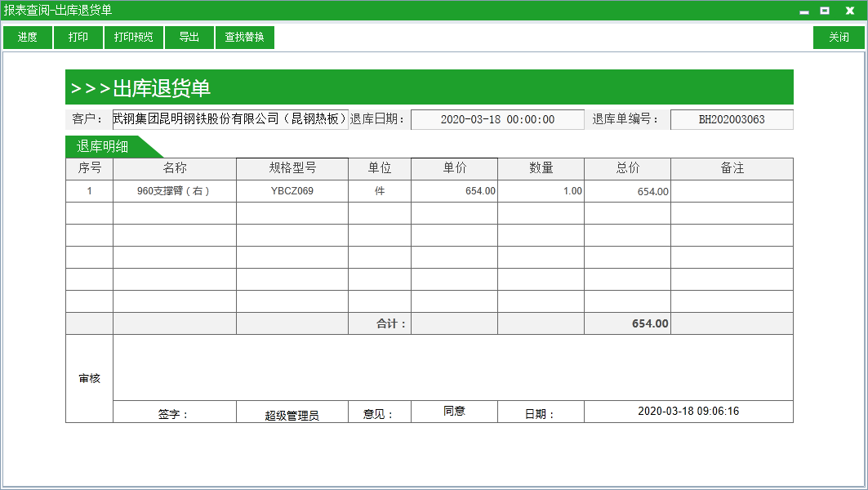Select the 单价 cell in row 1

455,191
